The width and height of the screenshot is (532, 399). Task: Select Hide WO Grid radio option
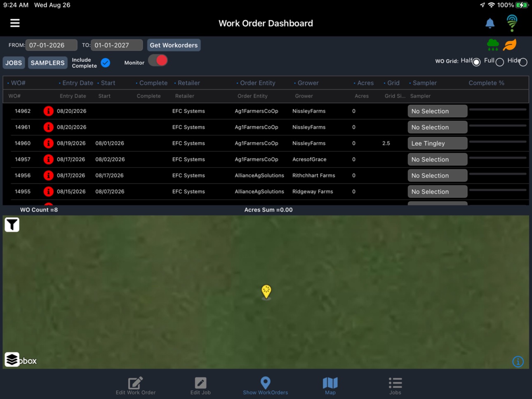pyautogui.click(x=523, y=62)
